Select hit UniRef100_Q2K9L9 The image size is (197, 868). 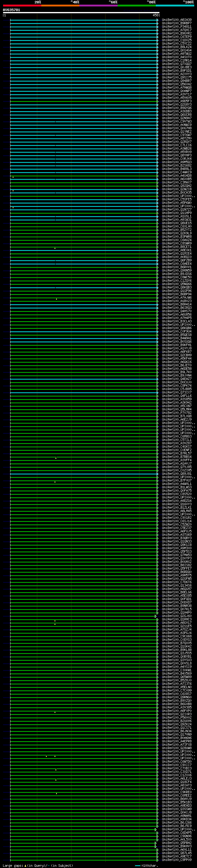coord(176,233)
